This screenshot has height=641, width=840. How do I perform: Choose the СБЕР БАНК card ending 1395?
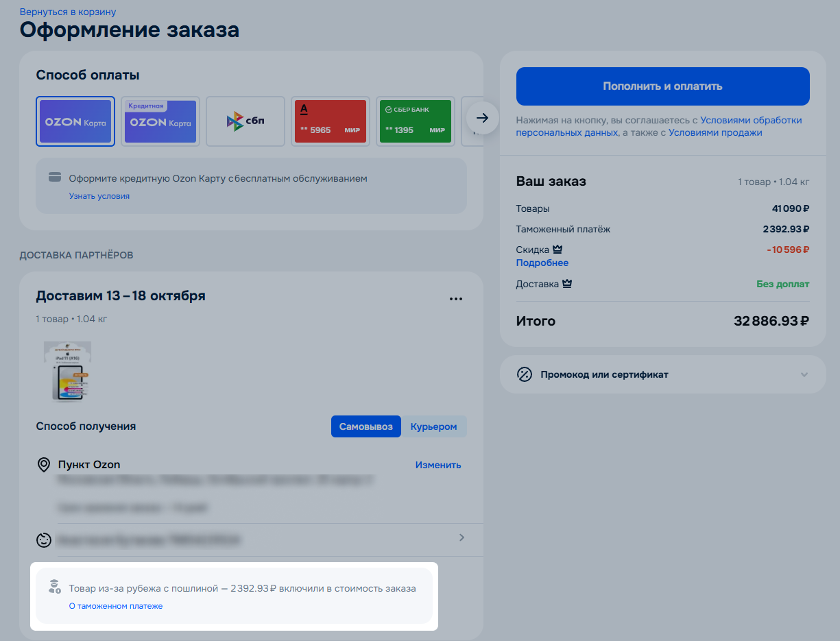click(415, 121)
